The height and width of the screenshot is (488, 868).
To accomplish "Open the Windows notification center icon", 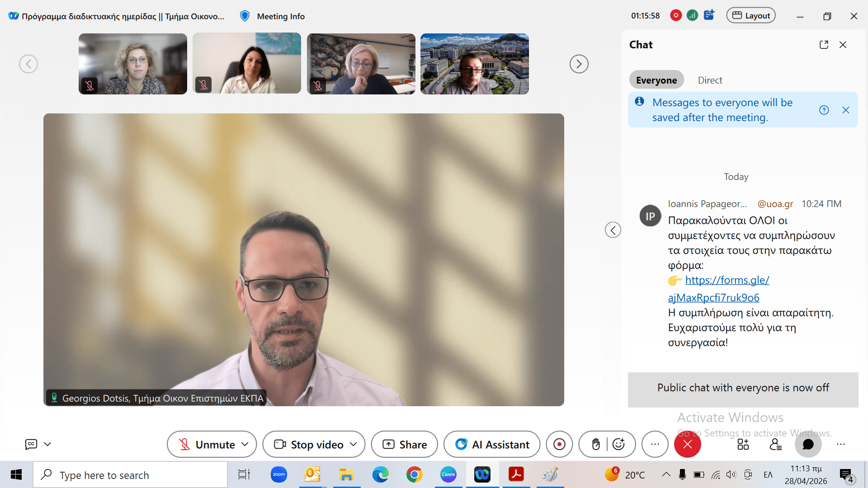I will point(847,475).
